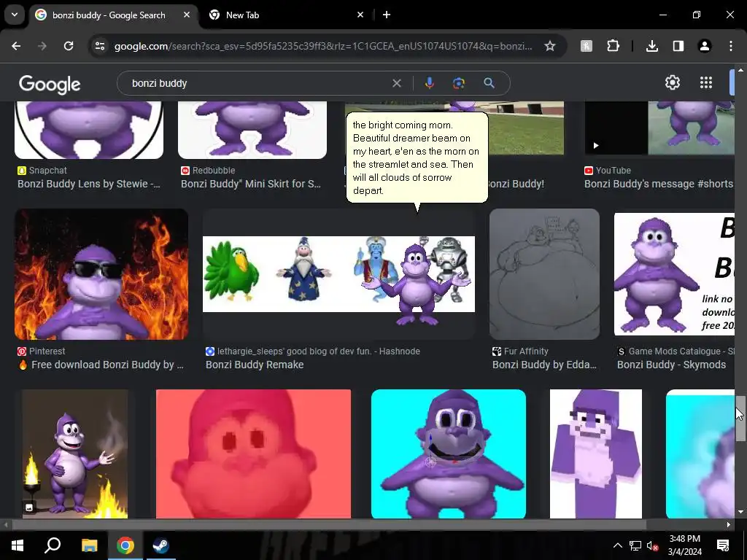
Task: Open the muted volume tray icon
Action: click(653, 545)
